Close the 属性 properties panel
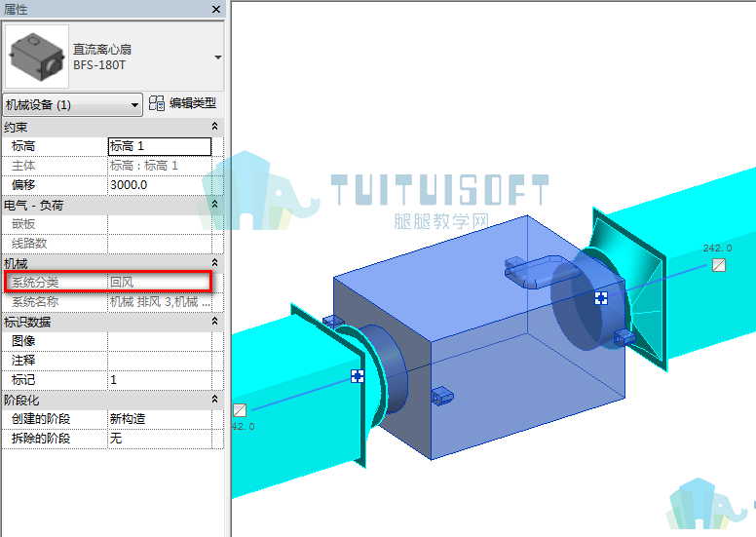Image resolution: width=756 pixels, height=537 pixels. (216, 10)
